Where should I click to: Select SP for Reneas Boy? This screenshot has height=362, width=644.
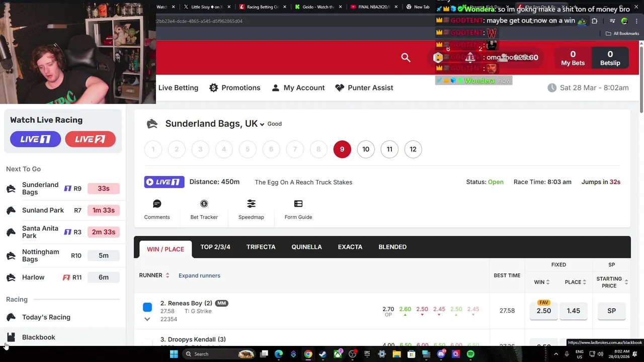611,311
